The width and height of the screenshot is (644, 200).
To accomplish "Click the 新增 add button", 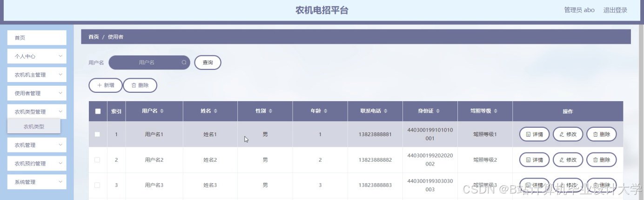I will [106, 85].
